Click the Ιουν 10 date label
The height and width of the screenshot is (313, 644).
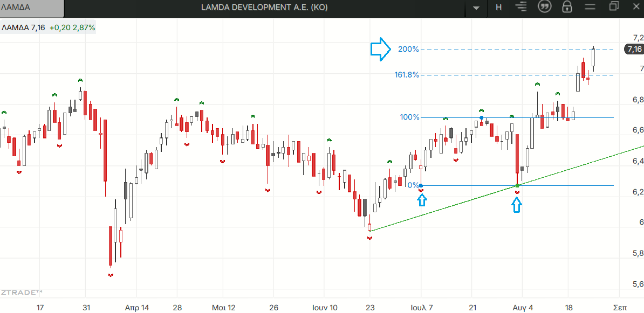[x=325, y=307]
